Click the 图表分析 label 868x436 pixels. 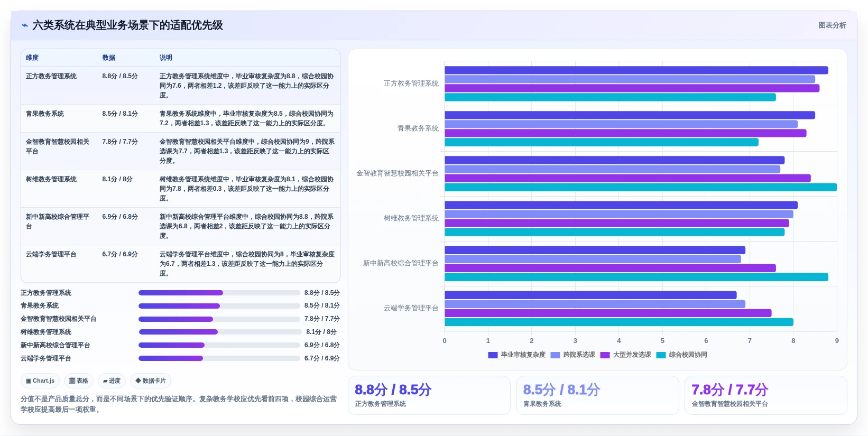[x=832, y=25]
